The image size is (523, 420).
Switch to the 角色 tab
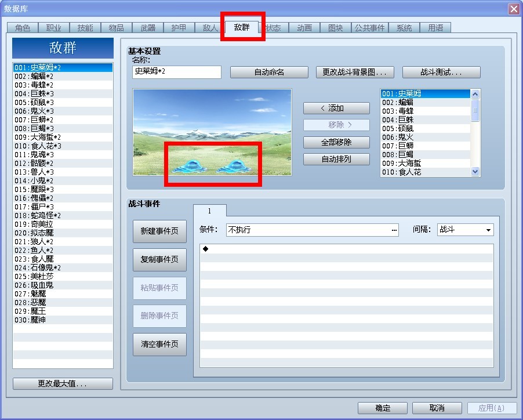pyautogui.click(x=23, y=28)
